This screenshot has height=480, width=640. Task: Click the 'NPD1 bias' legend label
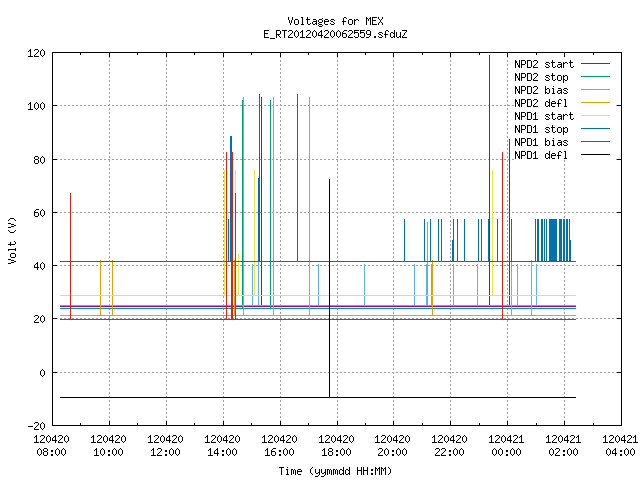(541, 142)
